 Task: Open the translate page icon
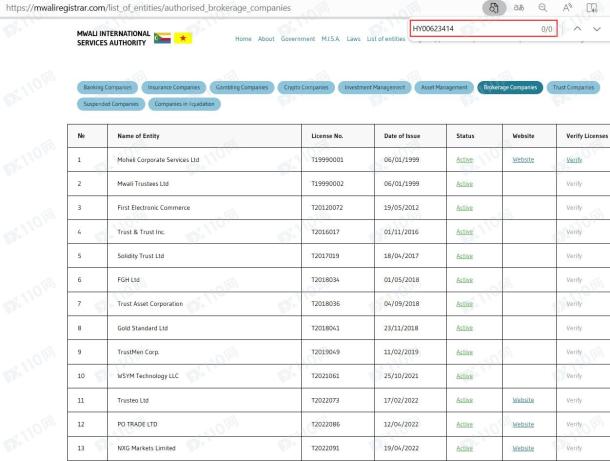[x=519, y=8]
